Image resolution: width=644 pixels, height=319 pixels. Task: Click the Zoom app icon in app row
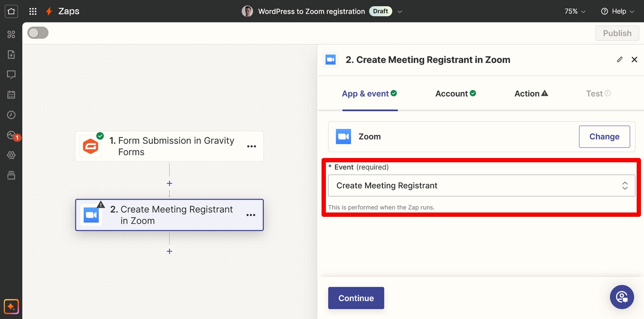(343, 137)
